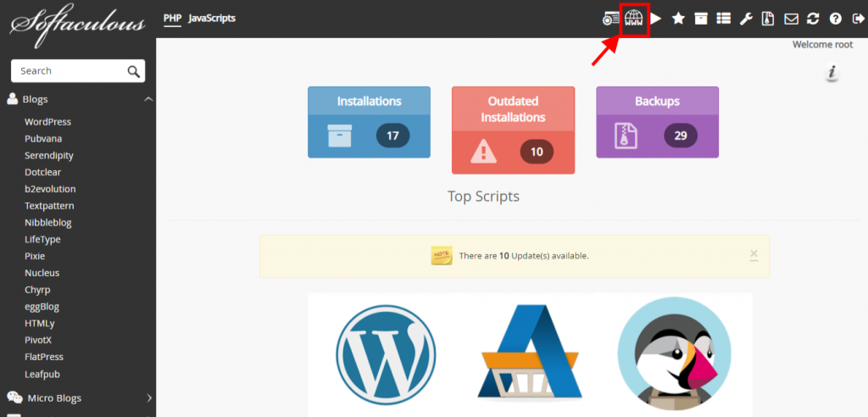Click the 'Top Scripts' heading

(483, 197)
